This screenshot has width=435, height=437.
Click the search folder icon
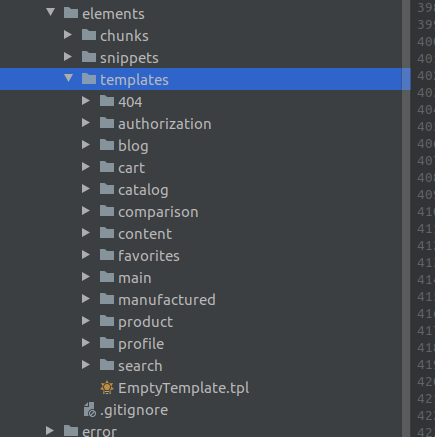(x=107, y=365)
